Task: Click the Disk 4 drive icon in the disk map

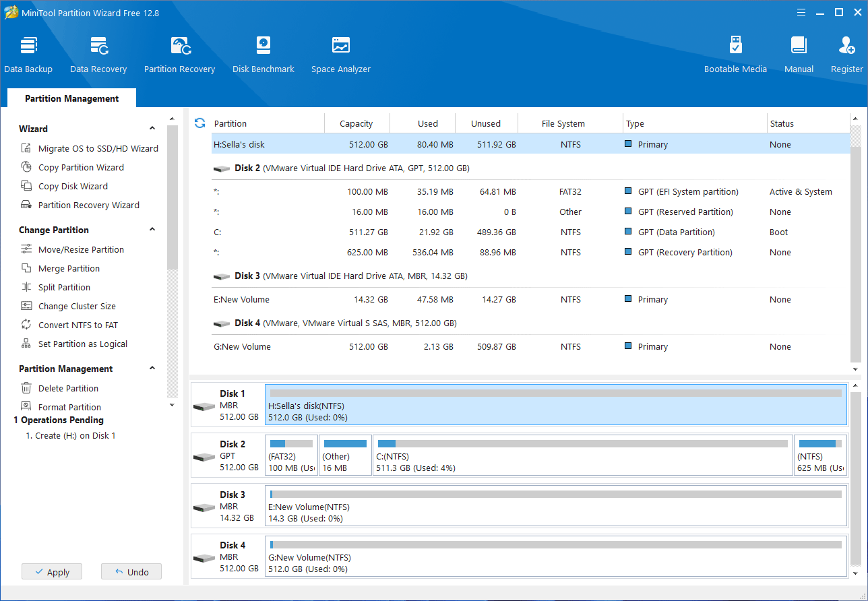Action: 204,558
